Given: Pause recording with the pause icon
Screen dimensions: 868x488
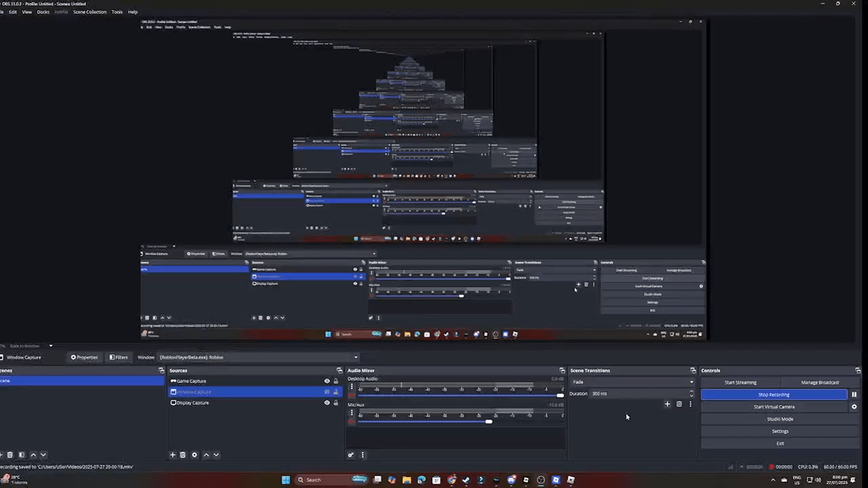Looking at the screenshot, I should [854, 395].
